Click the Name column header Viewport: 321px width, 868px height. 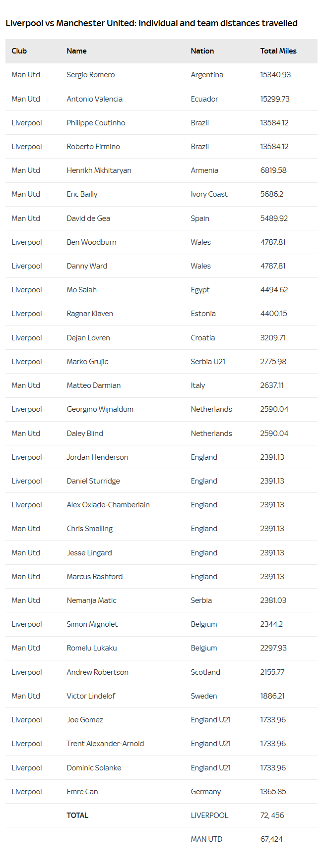click(x=76, y=51)
